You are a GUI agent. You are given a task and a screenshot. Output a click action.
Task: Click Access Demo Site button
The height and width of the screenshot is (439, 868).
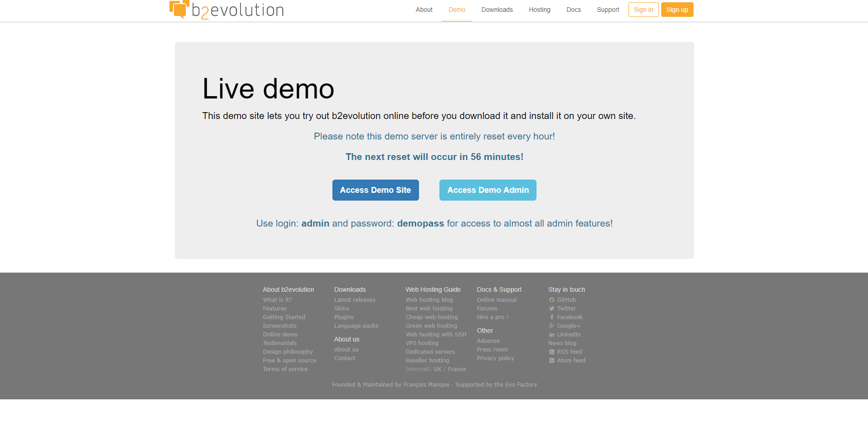coord(375,190)
